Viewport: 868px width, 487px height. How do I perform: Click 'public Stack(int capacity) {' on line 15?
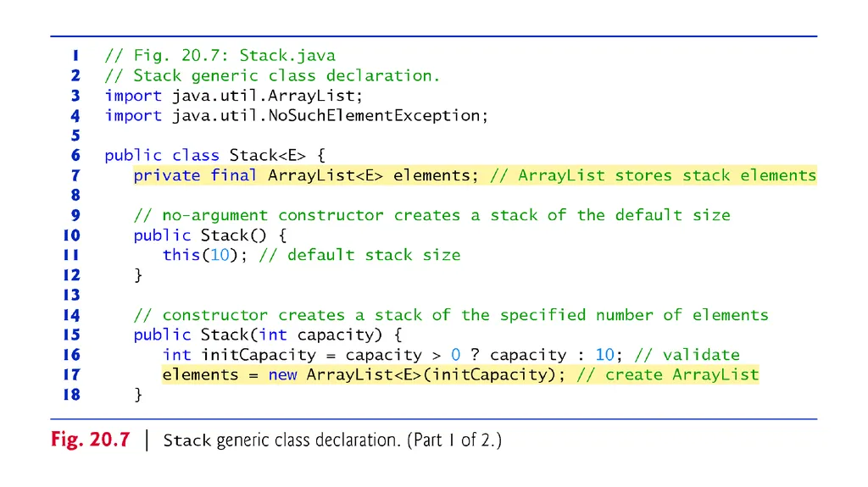point(268,335)
